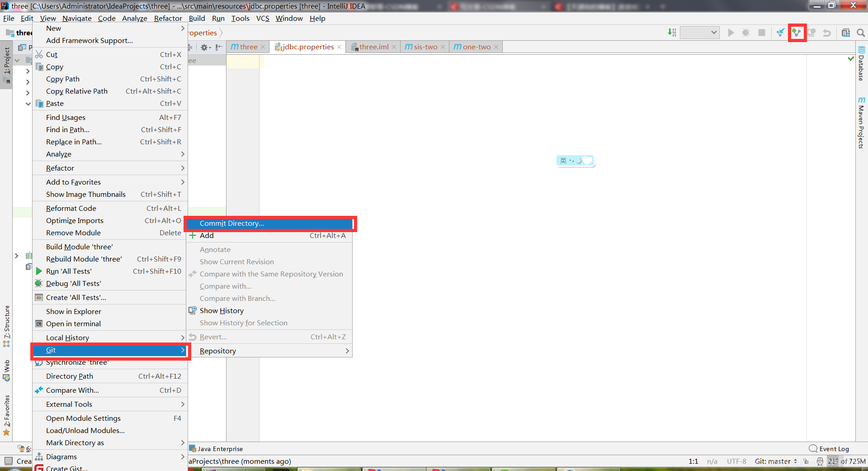
Task: Open the 1: Project side tab
Action: tap(6, 66)
